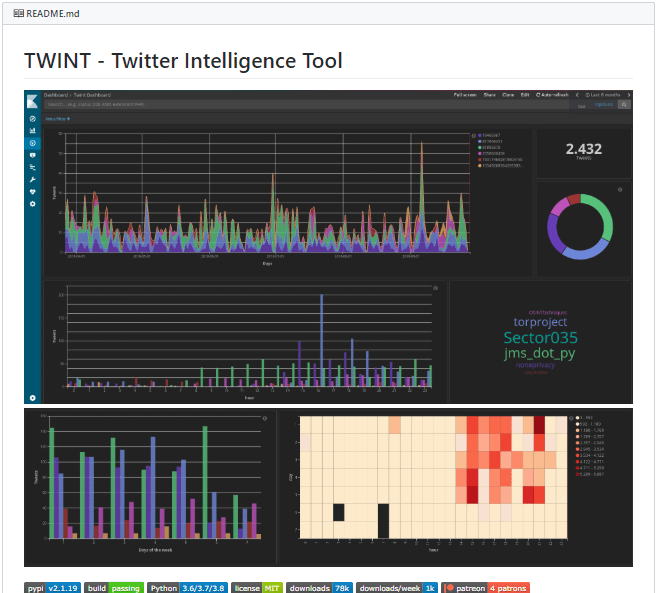Click Full screen in dashboard menu

point(464,95)
